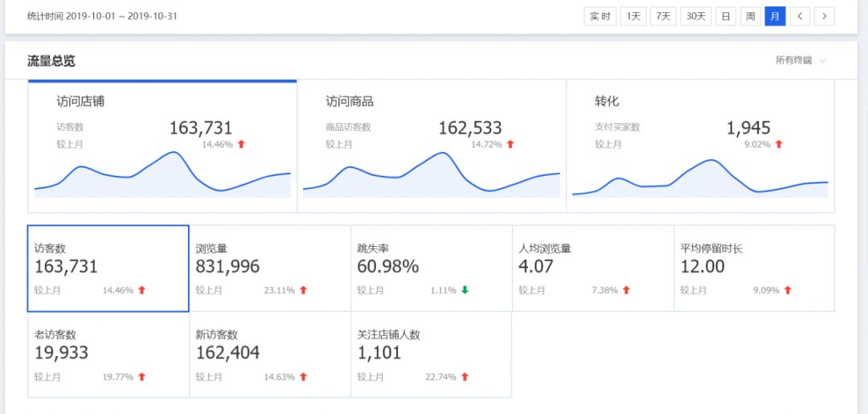Go to previous period arrow
The image size is (868, 414).
(800, 16)
